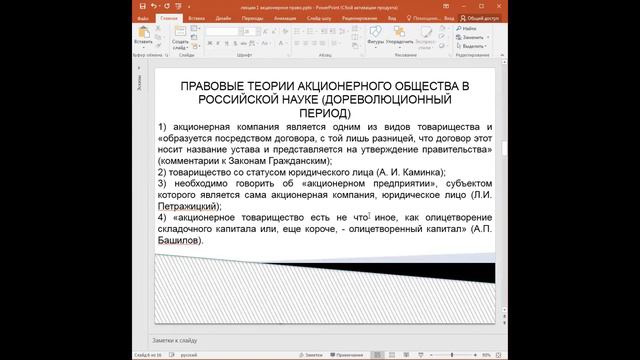Open shape outline pen icon
Image resolution: width=640 pixels, height=360 pixels.
point(443,37)
